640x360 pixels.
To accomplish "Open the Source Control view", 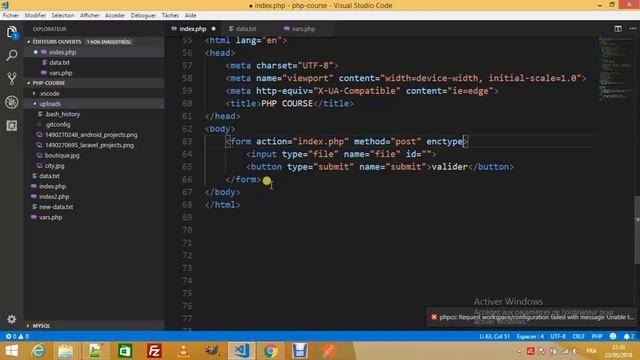I will [12, 78].
